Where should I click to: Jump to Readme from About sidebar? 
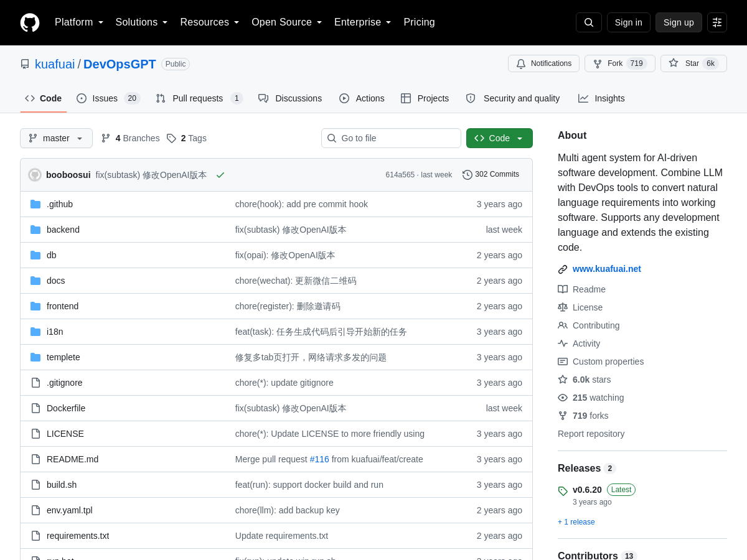582,289
